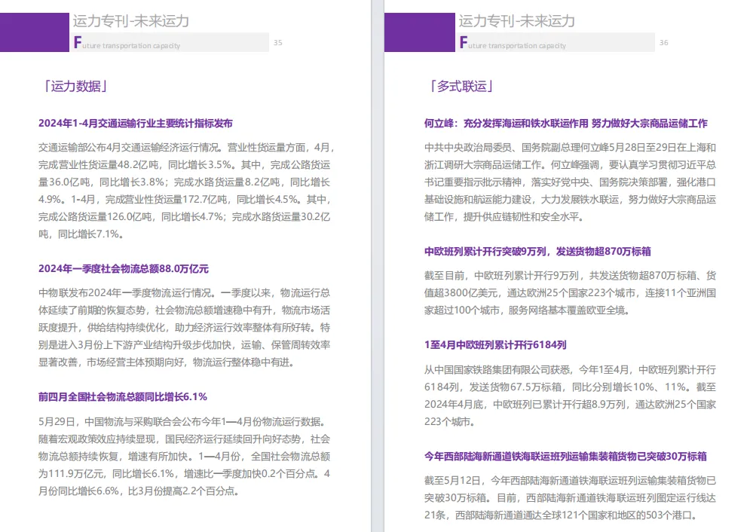Click headline 2024年1-4月交通运输行业主要统计指标发布
The height and width of the screenshot is (532, 756).
[136, 124]
